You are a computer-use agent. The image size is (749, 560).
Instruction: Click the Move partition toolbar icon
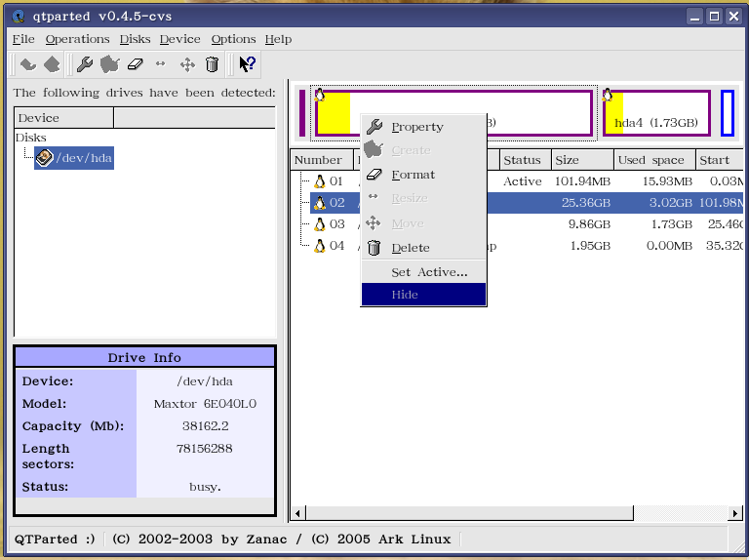click(x=187, y=64)
